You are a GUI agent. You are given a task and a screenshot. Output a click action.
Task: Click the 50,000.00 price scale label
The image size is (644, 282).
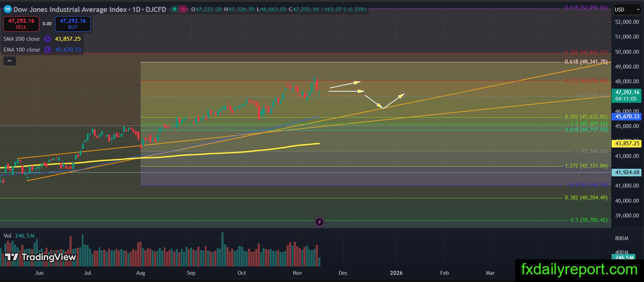click(627, 52)
